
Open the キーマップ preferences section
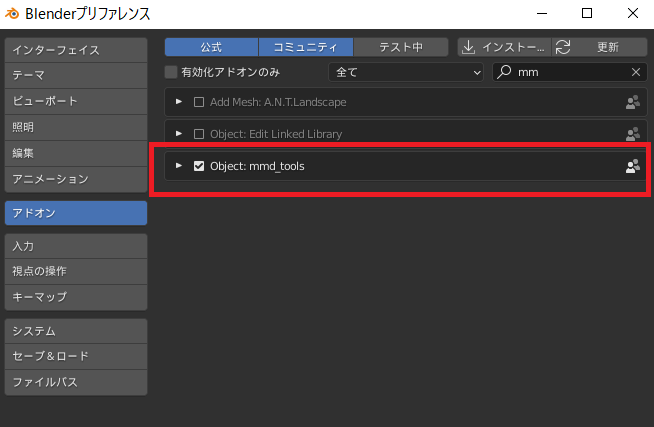click(76, 297)
